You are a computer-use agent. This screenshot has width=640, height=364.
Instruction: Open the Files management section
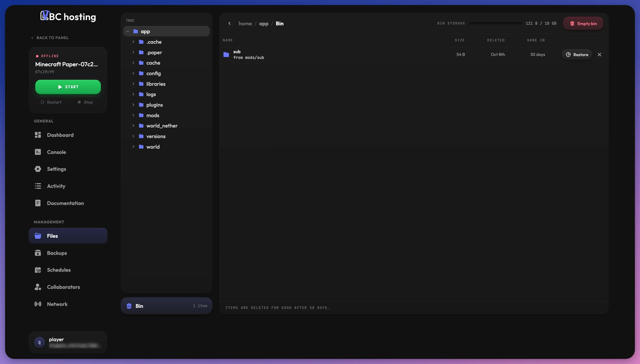point(68,236)
